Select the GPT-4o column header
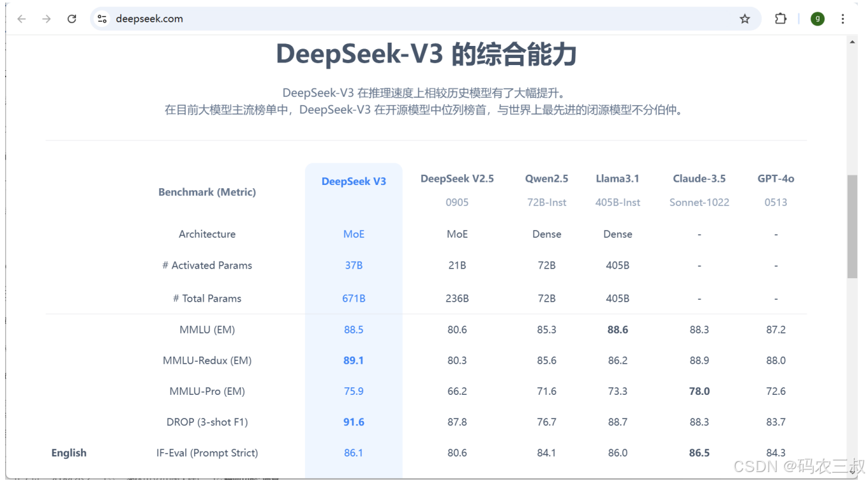Screen dimensions: 868x481 pos(776,179)
